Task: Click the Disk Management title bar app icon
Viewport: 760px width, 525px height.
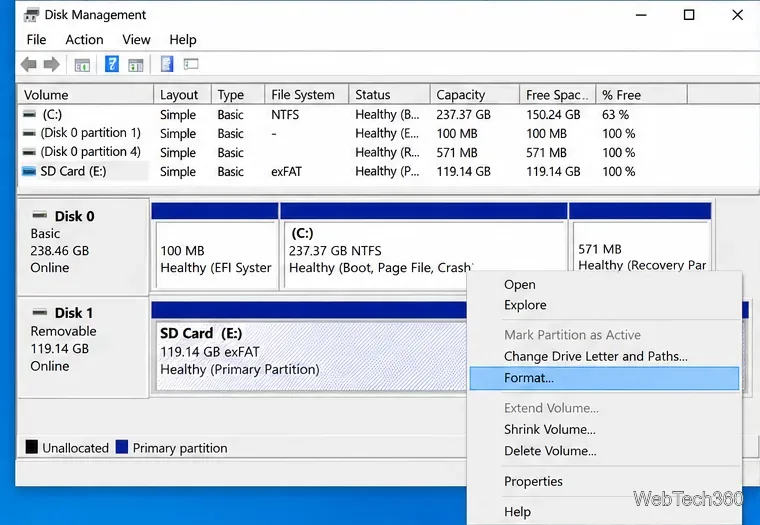Action: click(31, 15)
